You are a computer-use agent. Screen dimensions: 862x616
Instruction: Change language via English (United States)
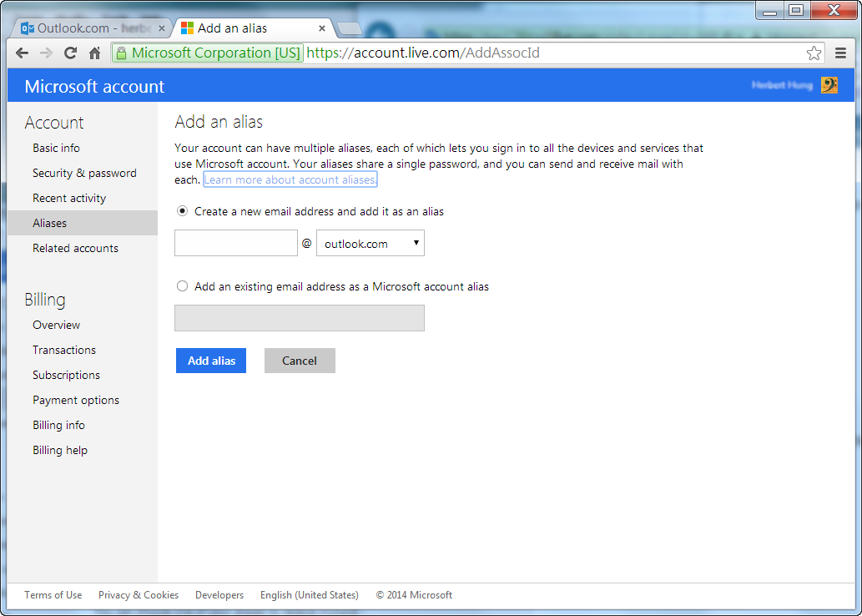310,595
